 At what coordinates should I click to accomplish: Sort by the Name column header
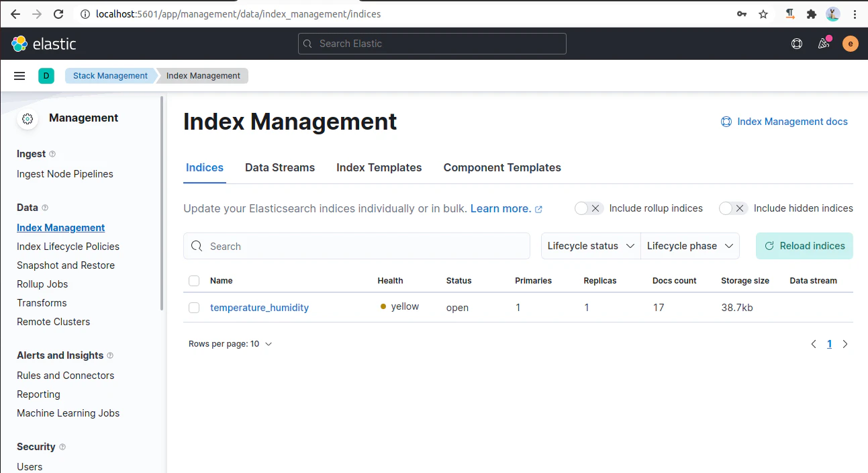pyautogui.click(x=221, y=281)
